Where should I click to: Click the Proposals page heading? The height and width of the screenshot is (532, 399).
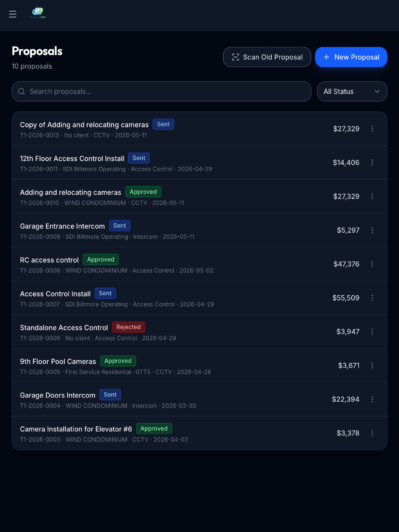pos(37,51)
